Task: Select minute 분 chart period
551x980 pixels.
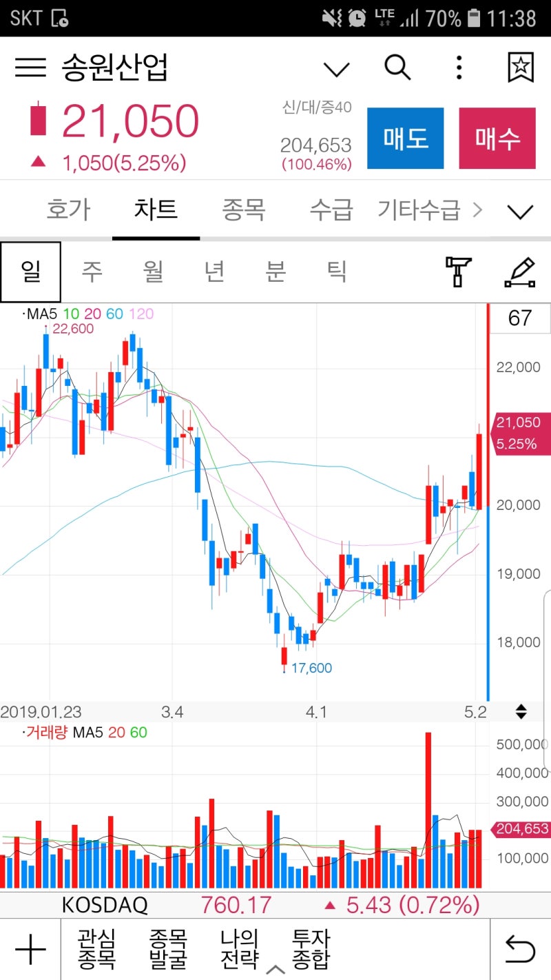Action: click(x=275, y=272)
